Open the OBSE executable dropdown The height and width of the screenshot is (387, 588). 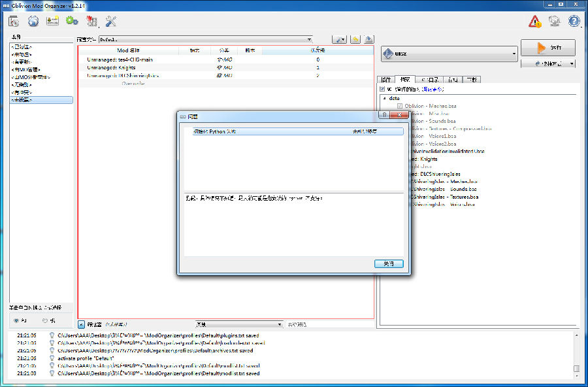(449, 54)
